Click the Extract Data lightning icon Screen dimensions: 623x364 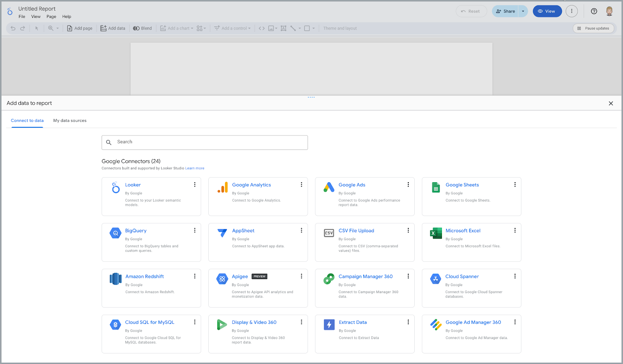point(329,324)
